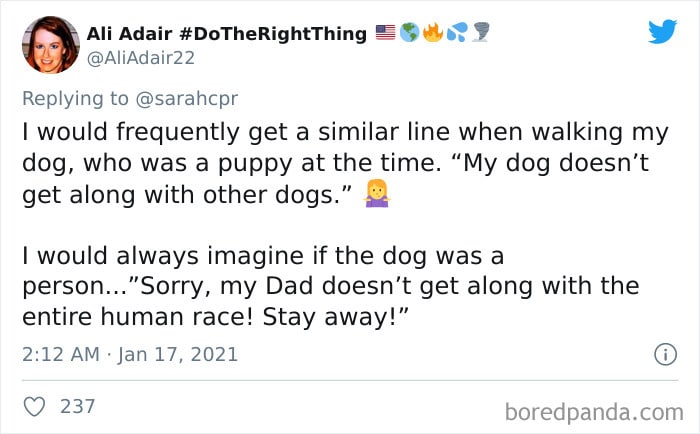Viewport: 700px width, 434px height.
Task: Click the Jan 17, 2021 date
Action: [178, 355]
